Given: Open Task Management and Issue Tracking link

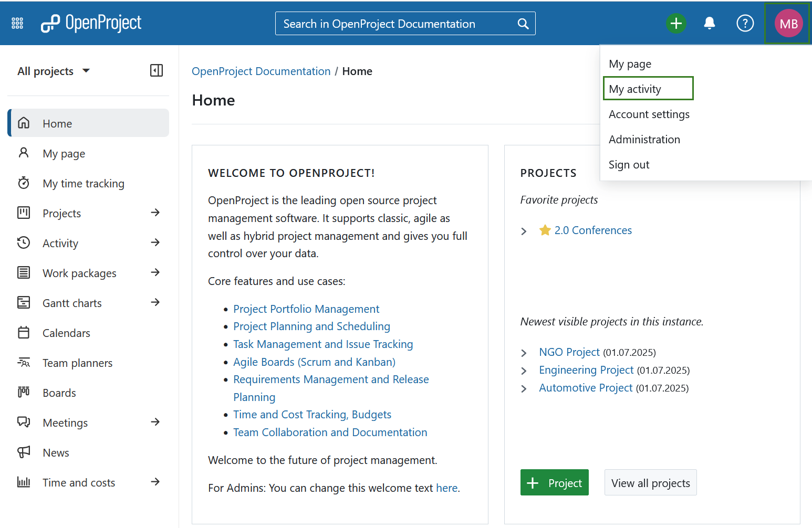Looking at the screenshot, I should (x=323, y=344).
